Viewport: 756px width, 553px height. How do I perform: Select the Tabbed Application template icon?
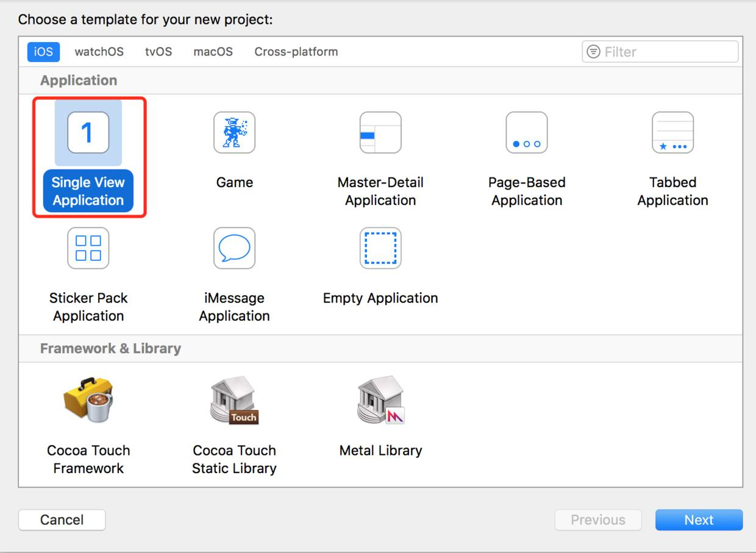pos(672,133)
